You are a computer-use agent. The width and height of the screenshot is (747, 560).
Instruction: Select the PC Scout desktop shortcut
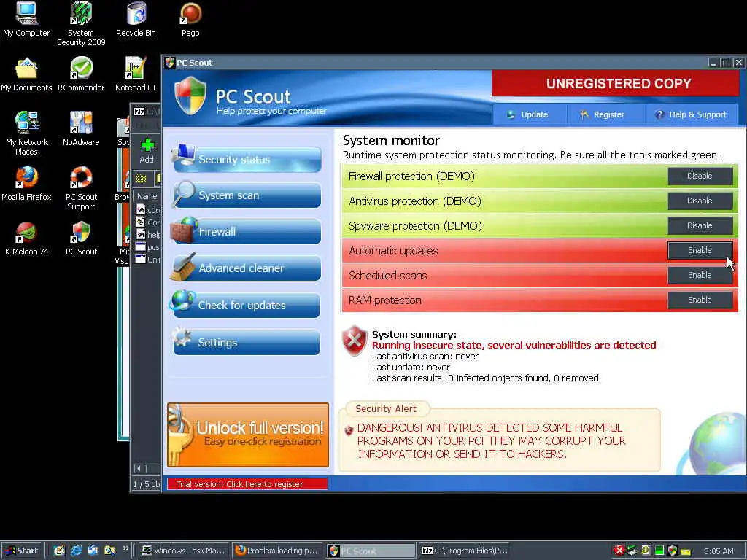(x=81, y=238)
